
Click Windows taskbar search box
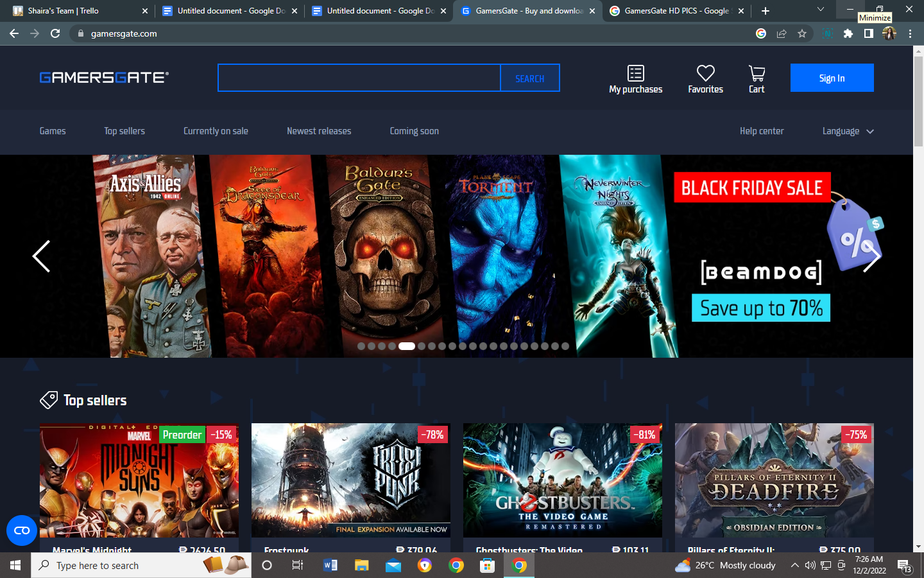141,565
